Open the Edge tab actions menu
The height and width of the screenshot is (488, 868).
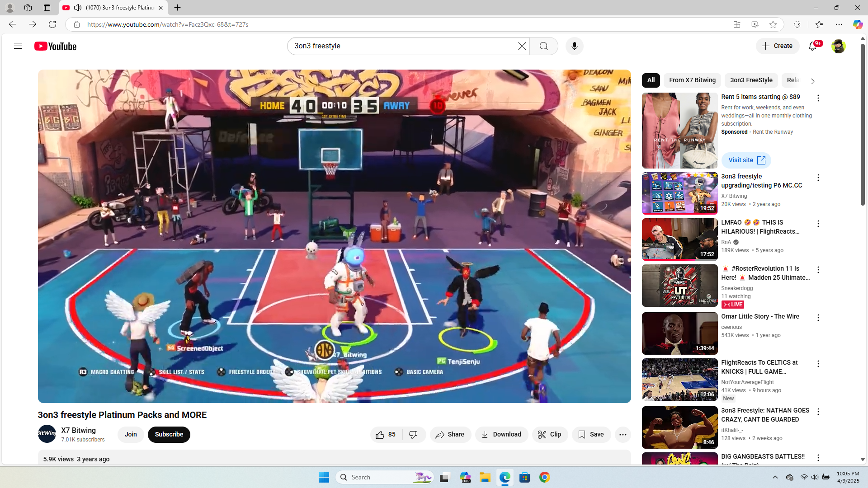(x=47, y=8)
